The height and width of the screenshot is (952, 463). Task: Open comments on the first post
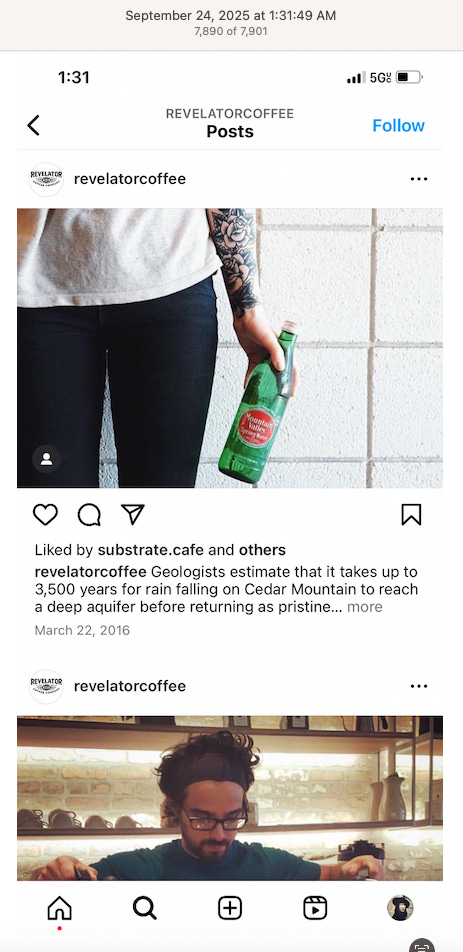pyautogui.click(x=89, y=515)
